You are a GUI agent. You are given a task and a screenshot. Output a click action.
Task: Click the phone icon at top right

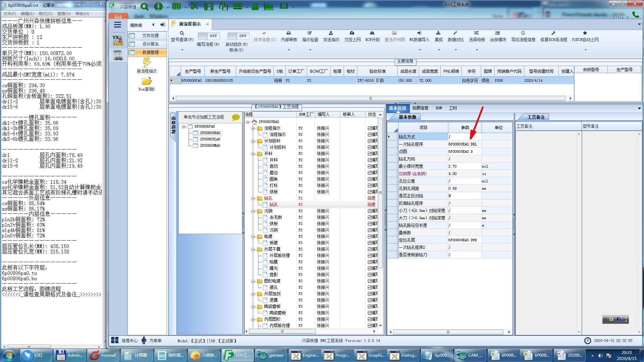click(x=636, y=14)
